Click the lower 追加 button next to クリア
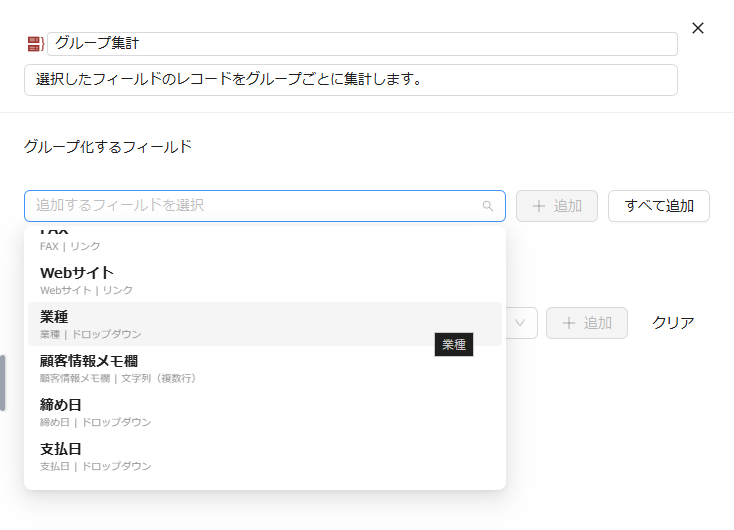Viewport: 734px width, 530px height. [587, 323]
